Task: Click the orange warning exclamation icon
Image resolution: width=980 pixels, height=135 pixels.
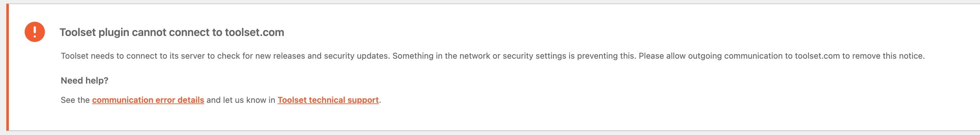Action: point(35,32)
